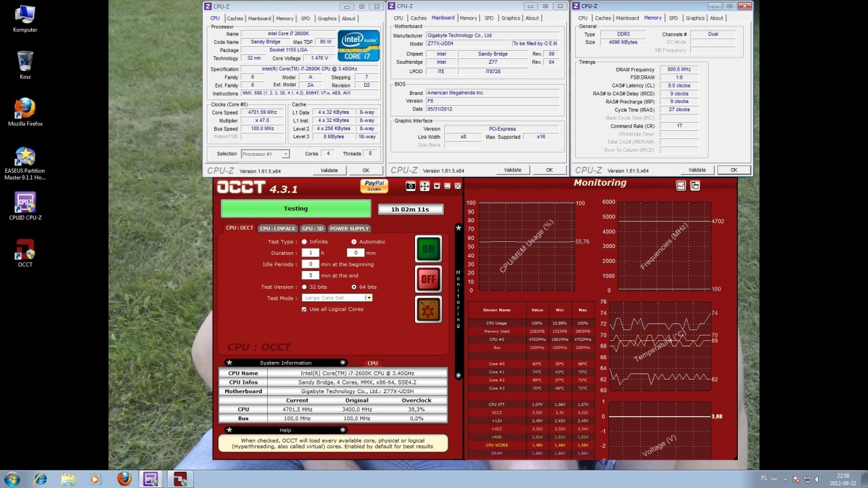Click the green Testing status bar
Screen dimensions: 868x488
click(296, 209)
